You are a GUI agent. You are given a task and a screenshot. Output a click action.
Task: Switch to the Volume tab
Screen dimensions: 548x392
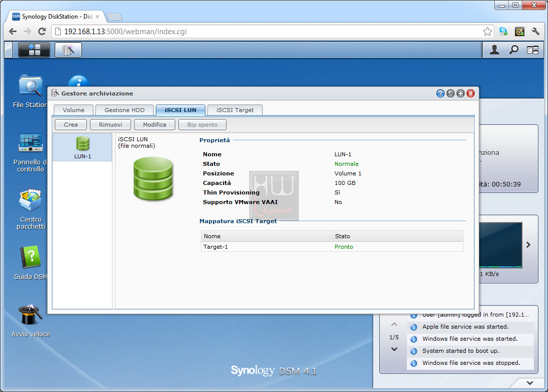[x=73, y=110]
